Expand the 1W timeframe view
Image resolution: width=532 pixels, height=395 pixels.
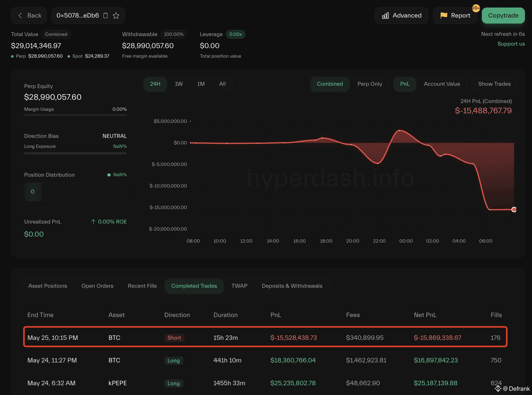178,84
